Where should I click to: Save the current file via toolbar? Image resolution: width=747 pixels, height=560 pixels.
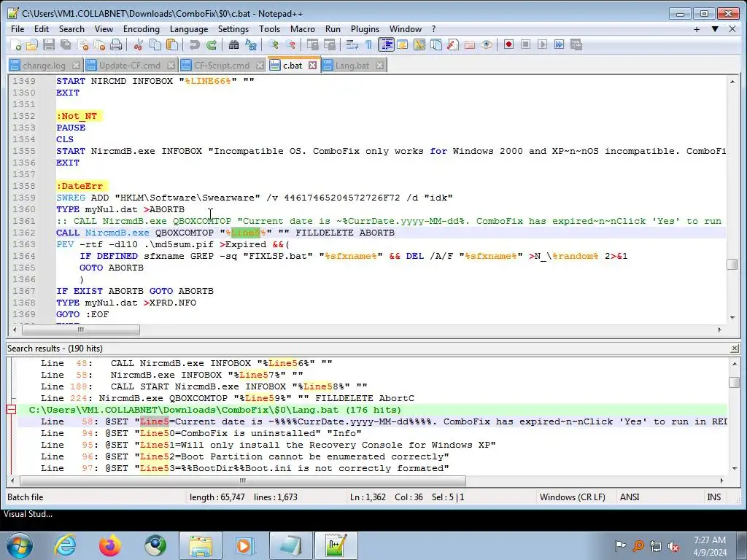[49, 44]
